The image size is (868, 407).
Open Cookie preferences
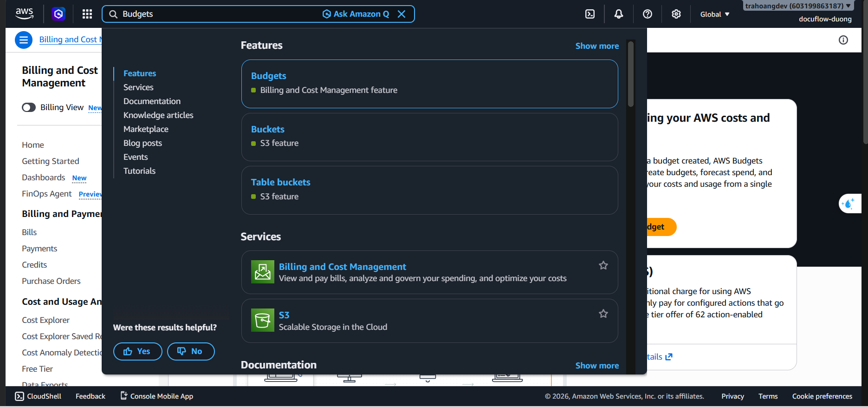(x=822, y=396)
